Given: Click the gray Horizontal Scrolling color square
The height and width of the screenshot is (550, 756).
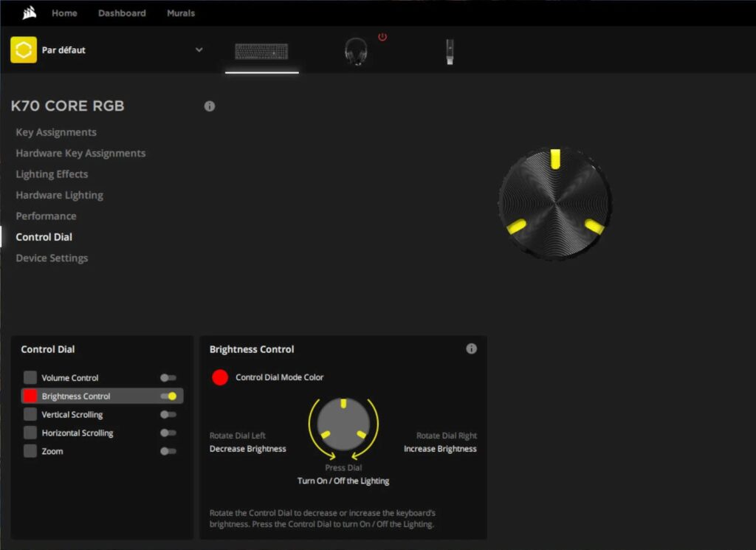Looking at the screenshot, I should [30, 433].
